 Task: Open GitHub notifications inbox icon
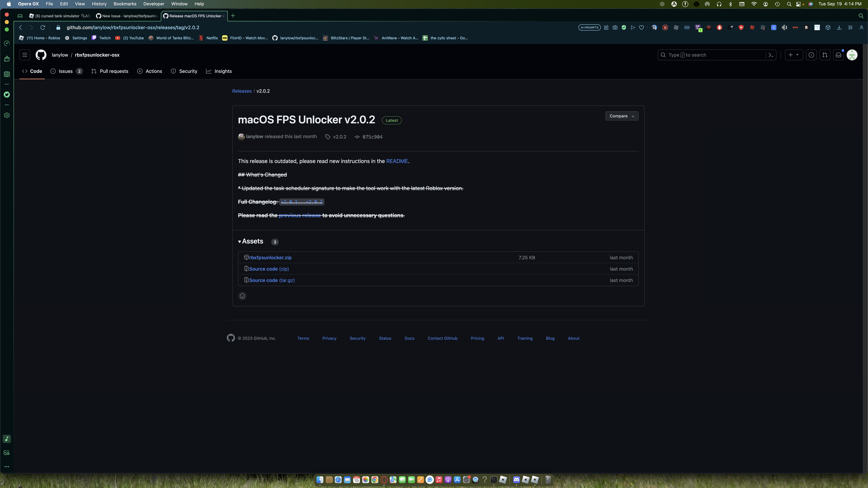click(x=839, y=55)
